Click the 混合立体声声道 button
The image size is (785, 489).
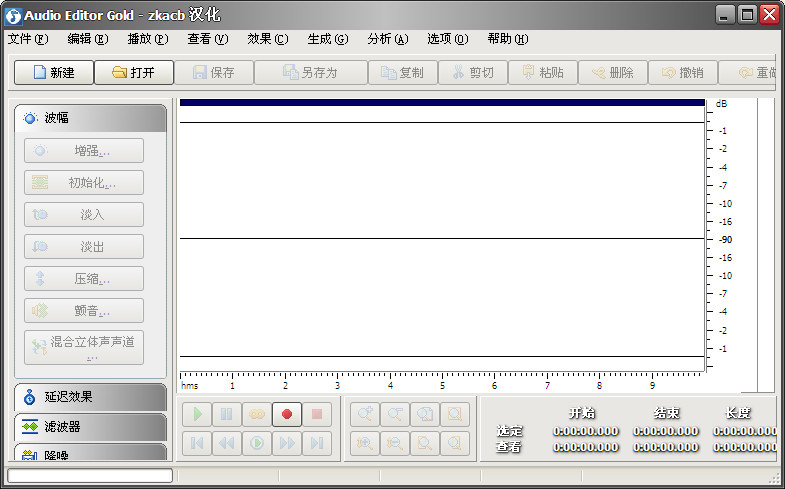point(84,347)
